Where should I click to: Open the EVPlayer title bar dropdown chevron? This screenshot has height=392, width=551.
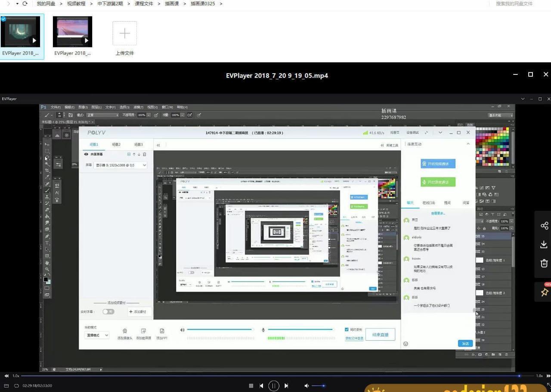click(x=523, y=99)
